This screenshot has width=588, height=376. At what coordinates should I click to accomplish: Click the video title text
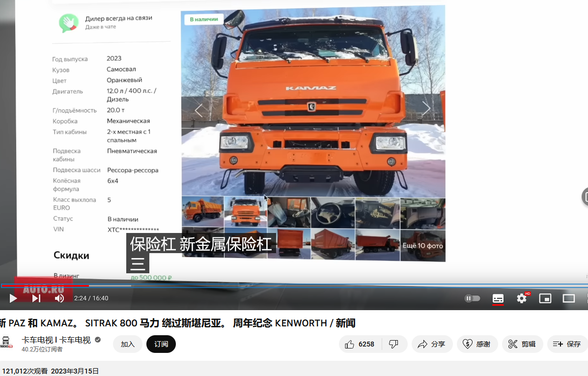click(x=177, y=323)
